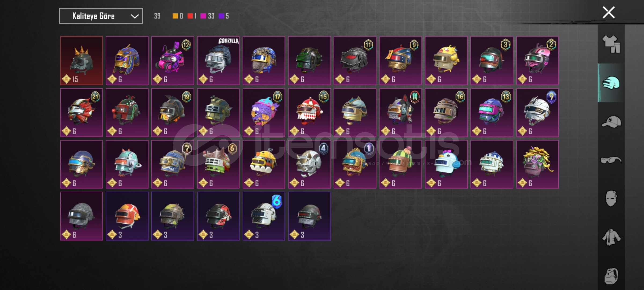Open the face mask category icon
644x290 pixels.
tap(611, 198)
